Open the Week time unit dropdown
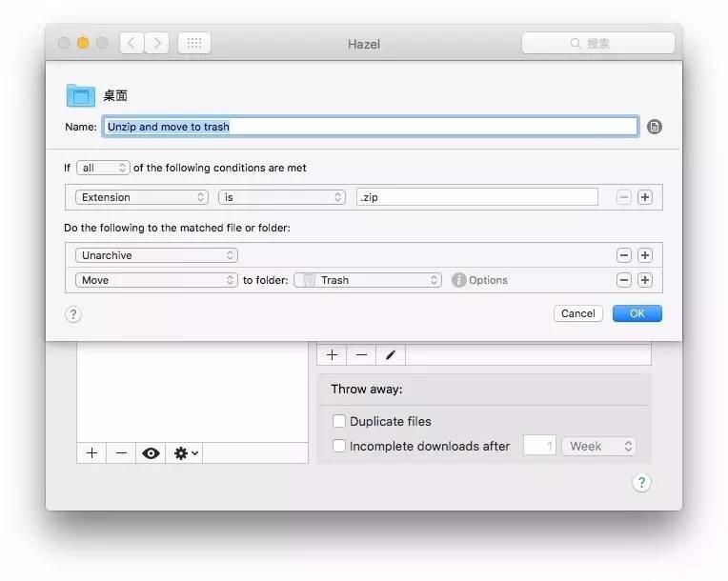The height and width of the screenshot is (581, 728). [599, 446]
